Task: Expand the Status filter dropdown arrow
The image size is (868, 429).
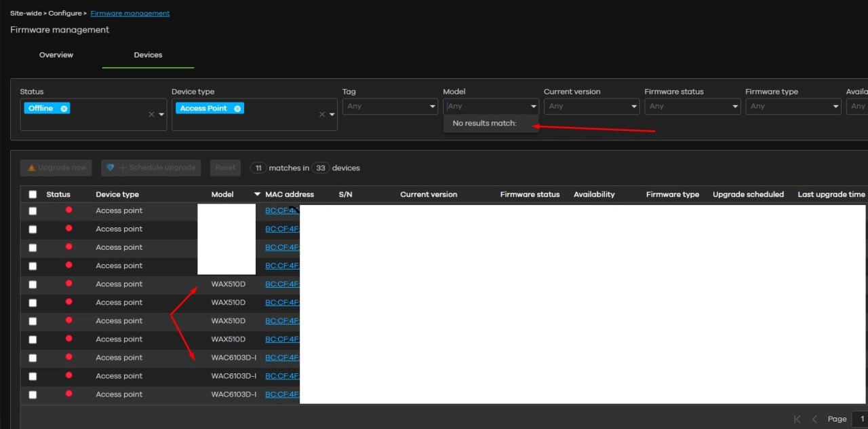Action: [161, 115]
